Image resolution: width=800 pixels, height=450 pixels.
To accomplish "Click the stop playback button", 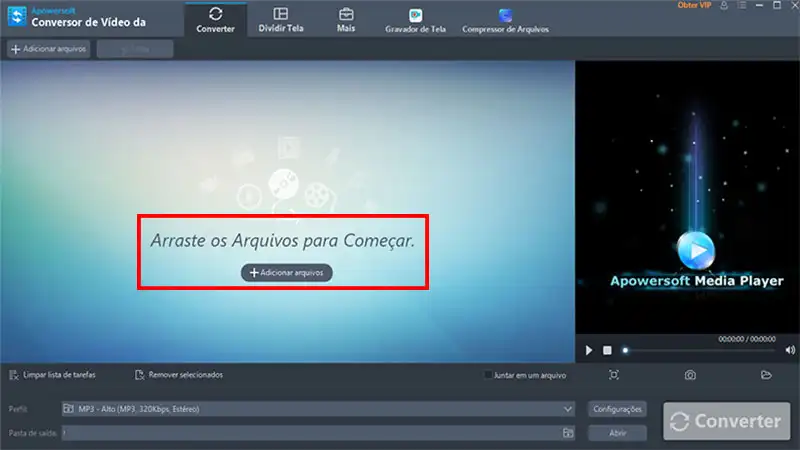I will [607, 350].
